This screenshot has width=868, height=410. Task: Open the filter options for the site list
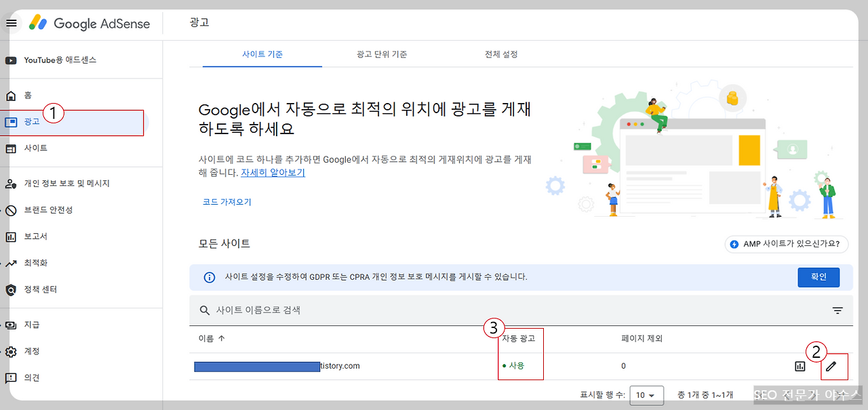tap(837, 310)
